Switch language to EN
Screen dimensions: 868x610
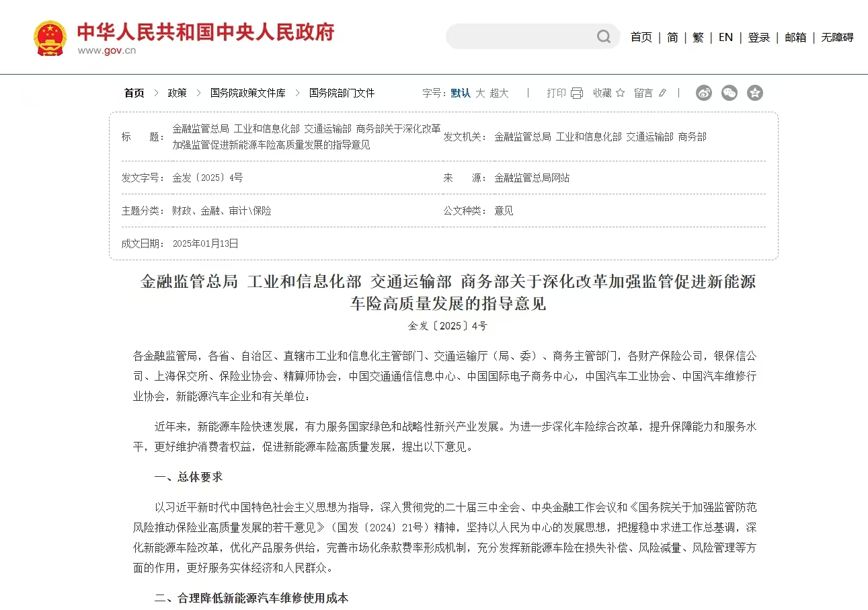tap(725, 38)
